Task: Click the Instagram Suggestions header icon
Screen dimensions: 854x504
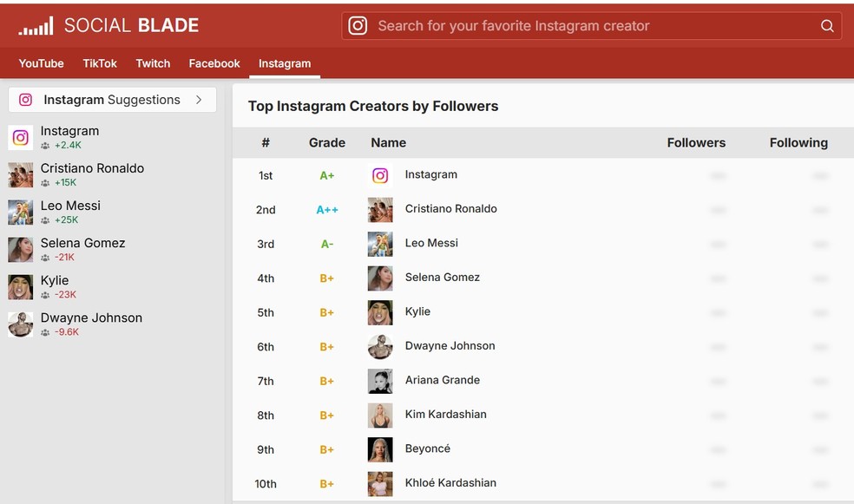Action: point(26,100)
